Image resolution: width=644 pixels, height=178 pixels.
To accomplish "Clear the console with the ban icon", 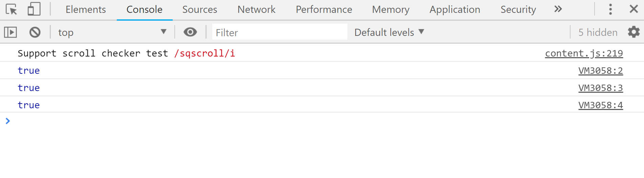I will (35, 32).
